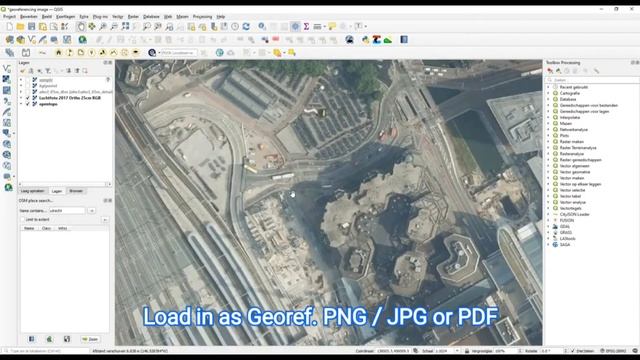Image resolution: width=640 pixels, height=360 pixels.
Task: Expand the GRASS toolbox group
Action: (x=548, y=233)
